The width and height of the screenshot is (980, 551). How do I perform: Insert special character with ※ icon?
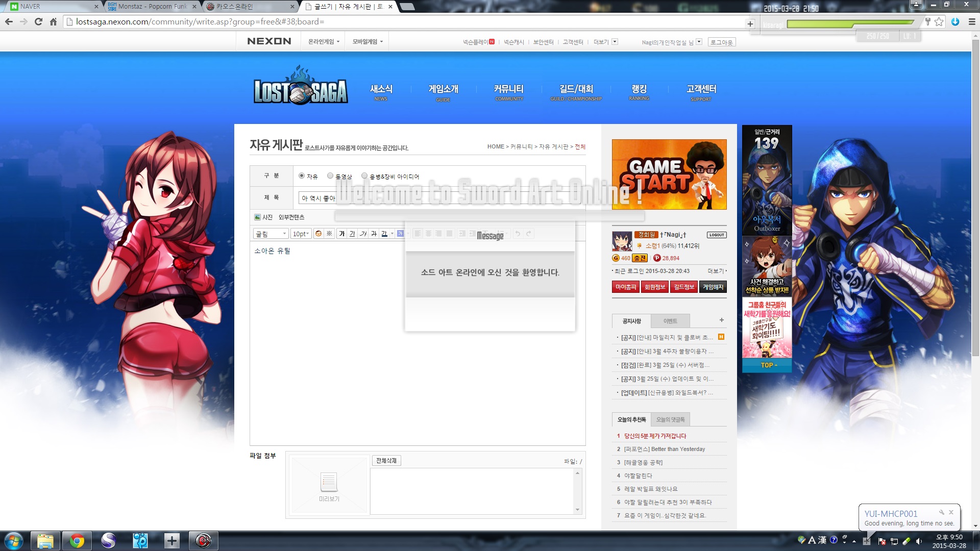[x=329, y=234]
